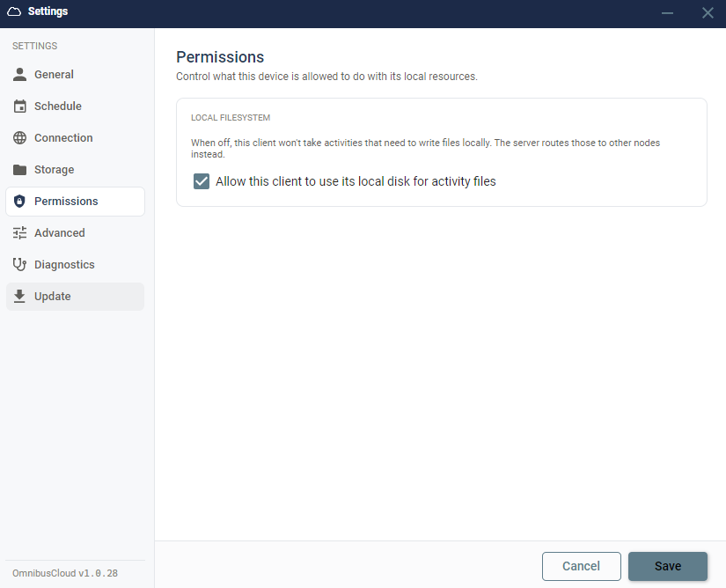Click the General person icon
The height and width of the screenshot is (588, 726).
click(x=19, y=75)
